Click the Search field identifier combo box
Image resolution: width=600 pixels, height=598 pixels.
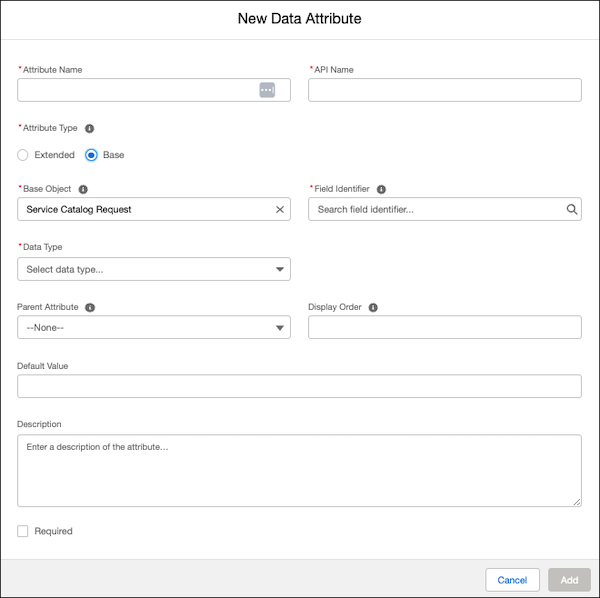[x=435, y=209]
